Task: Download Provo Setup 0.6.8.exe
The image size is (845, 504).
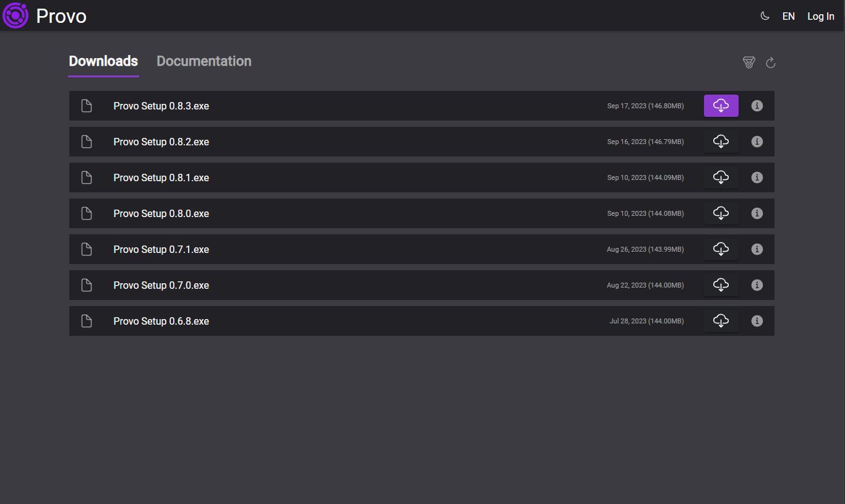Action: 721,321
